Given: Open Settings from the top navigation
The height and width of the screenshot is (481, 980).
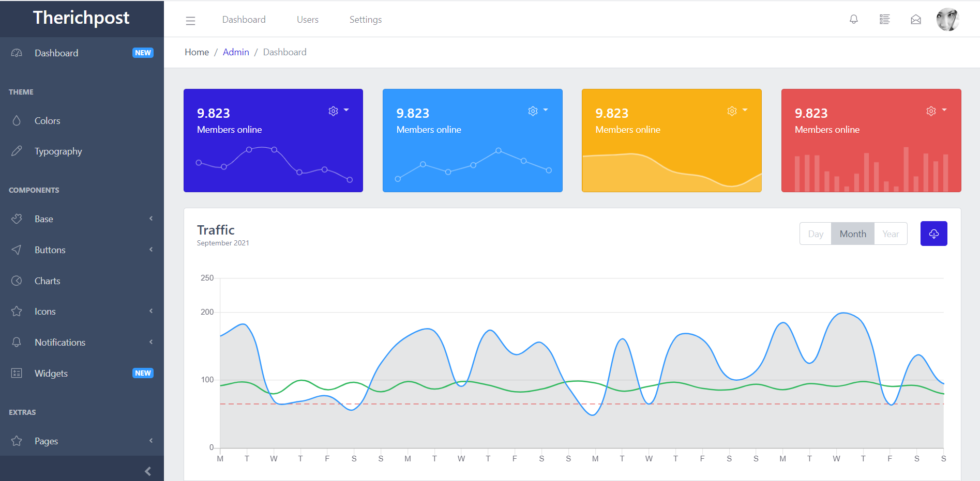Looking at the screenshot, I should pos(365,19).
